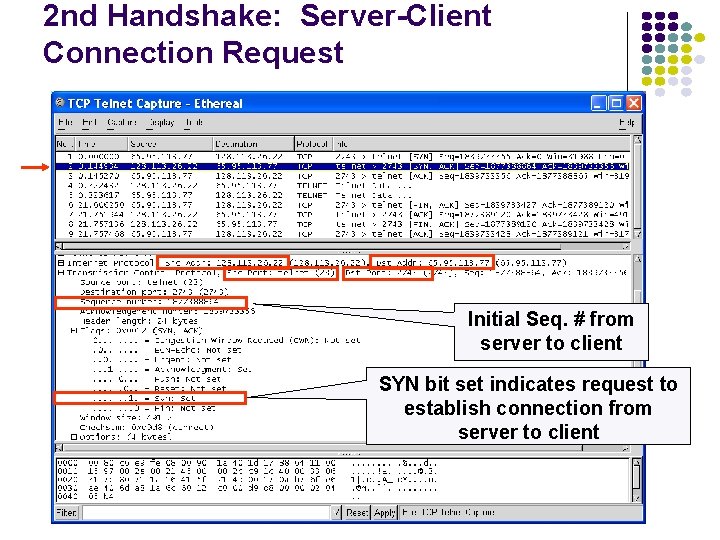Click the Reset filter button
This screenshot has height=540, width=720.
tap(357, 512)
